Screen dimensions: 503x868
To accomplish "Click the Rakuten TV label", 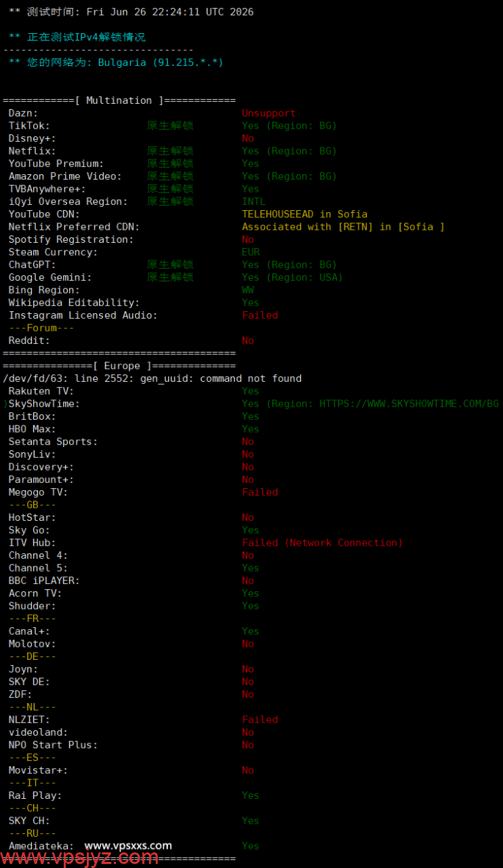I will click(x=41, y=391).
